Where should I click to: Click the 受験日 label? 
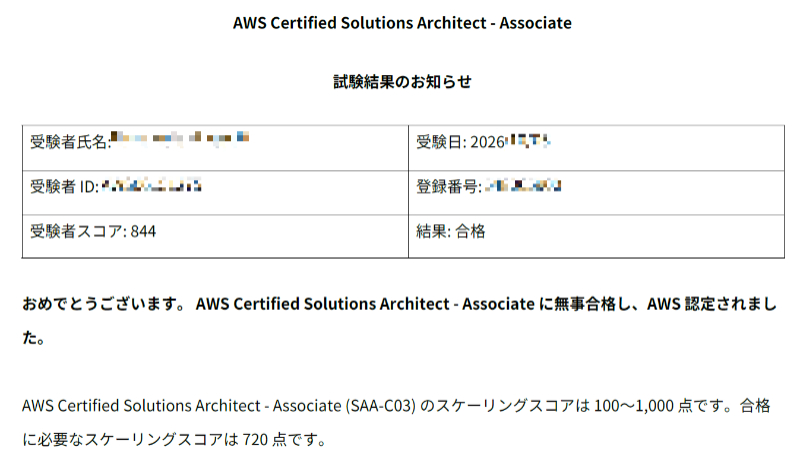click(440, 141)
